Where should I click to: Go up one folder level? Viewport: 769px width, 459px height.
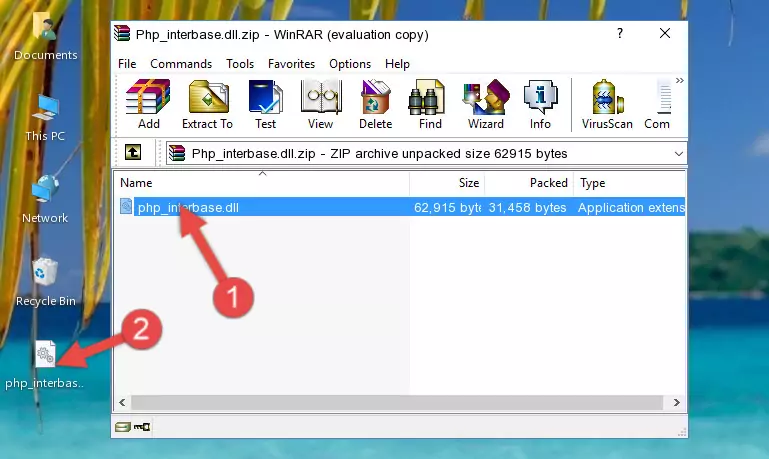pos(133,153)
